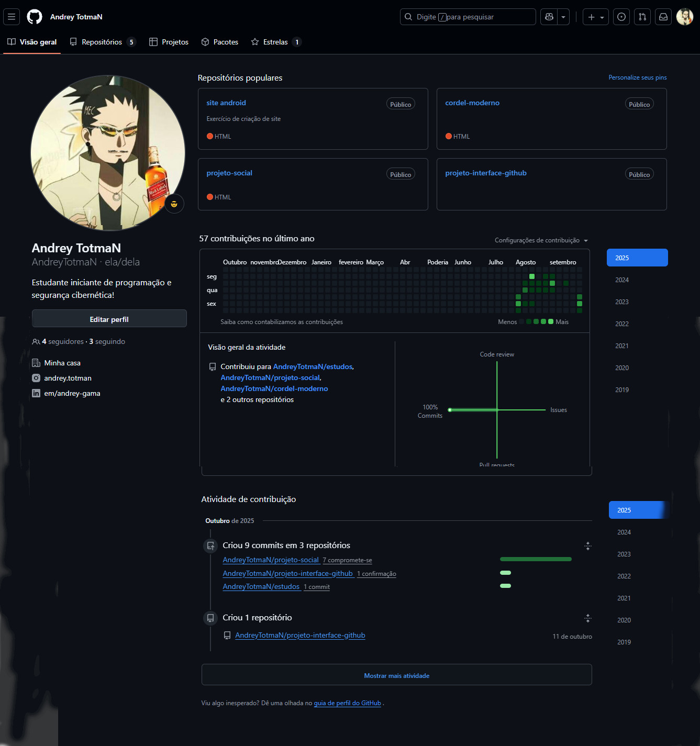Click the Editar perfil button
Viewport: 700px width, 746px height.
click(x=109, y=318)
